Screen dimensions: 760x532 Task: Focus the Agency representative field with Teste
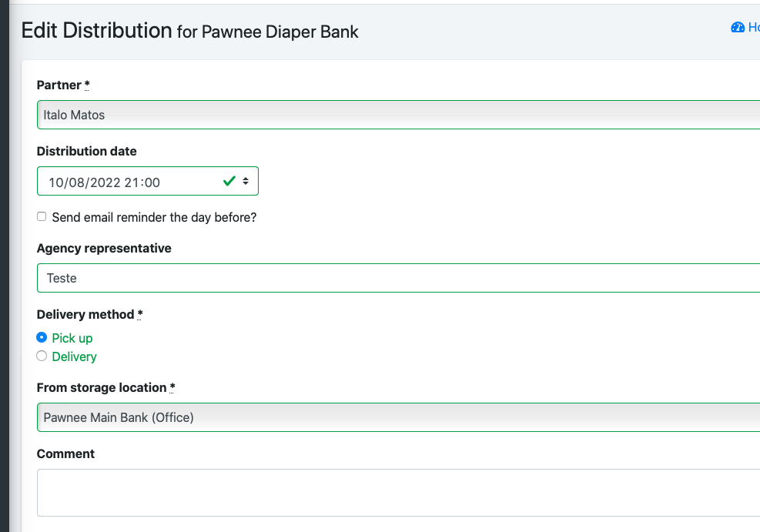[398, 278]
